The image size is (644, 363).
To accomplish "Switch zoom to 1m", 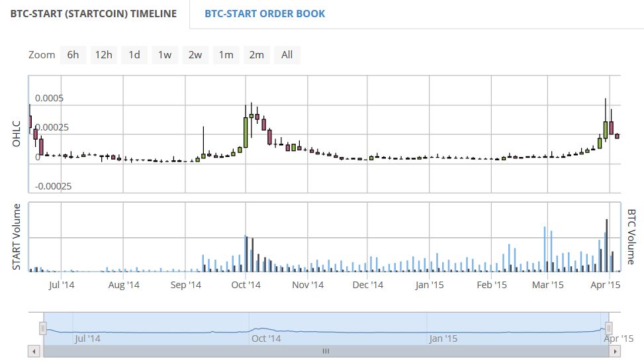I will click(x=226, y=55).
